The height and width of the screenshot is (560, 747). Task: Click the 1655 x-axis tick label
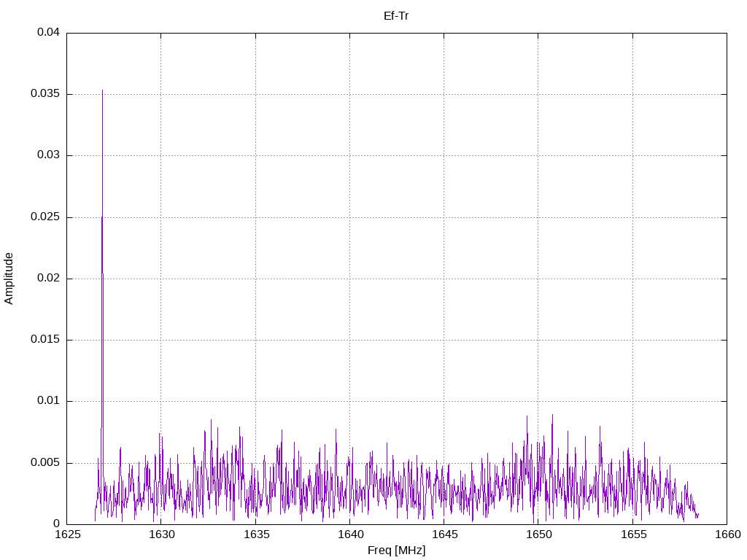[632, 535]
